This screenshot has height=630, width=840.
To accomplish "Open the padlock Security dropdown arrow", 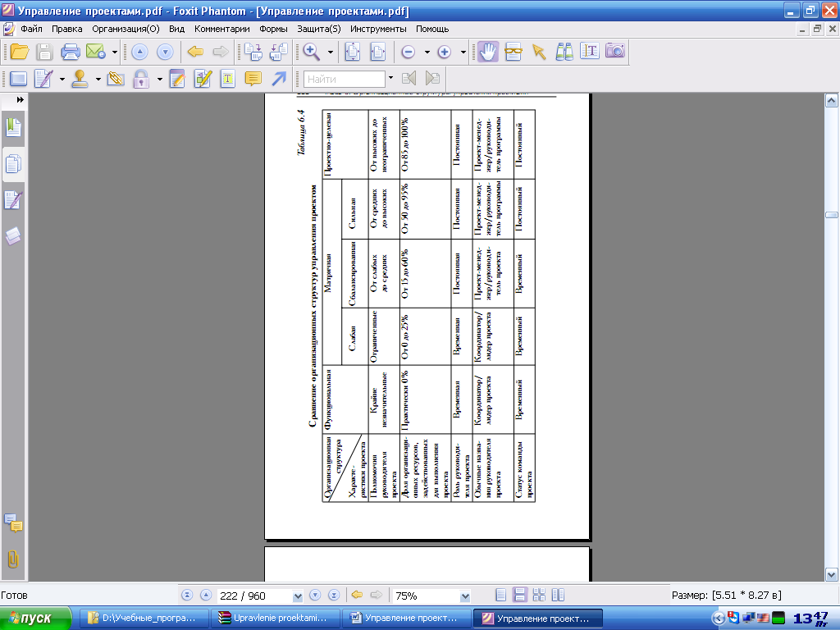I will click(160, 80).
